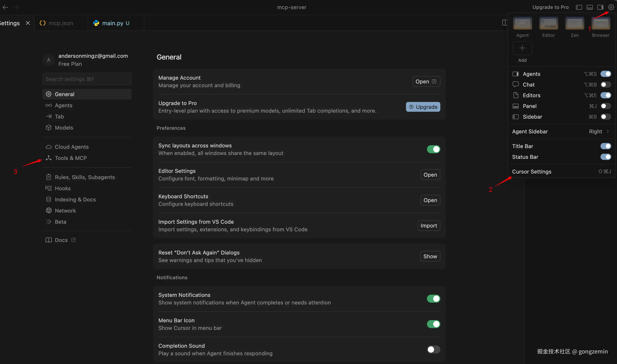Click the Search settings field

[87, 79]
